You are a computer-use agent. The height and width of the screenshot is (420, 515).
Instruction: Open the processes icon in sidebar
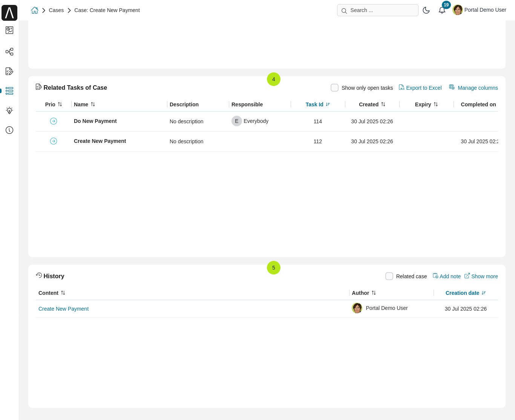pyautogui.click(x=9, y=52)
